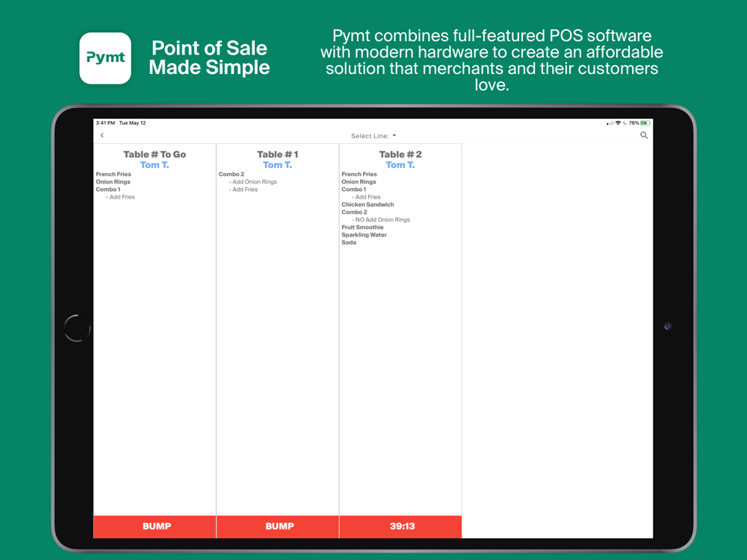The width and height of the screenshot is (747, 560).
Task: Bump the Table # 1 order
Action: coord(278,526)
